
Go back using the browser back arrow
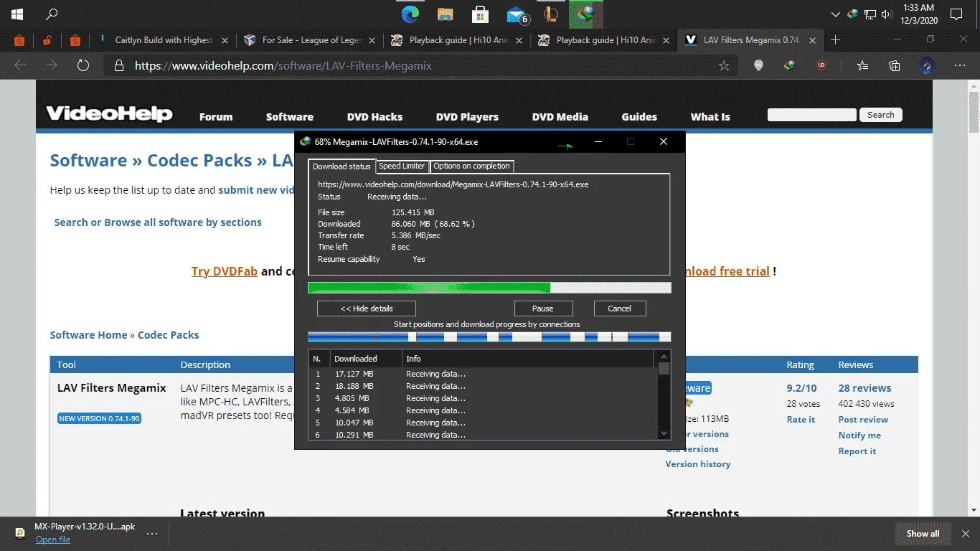(x=20, y=65)
